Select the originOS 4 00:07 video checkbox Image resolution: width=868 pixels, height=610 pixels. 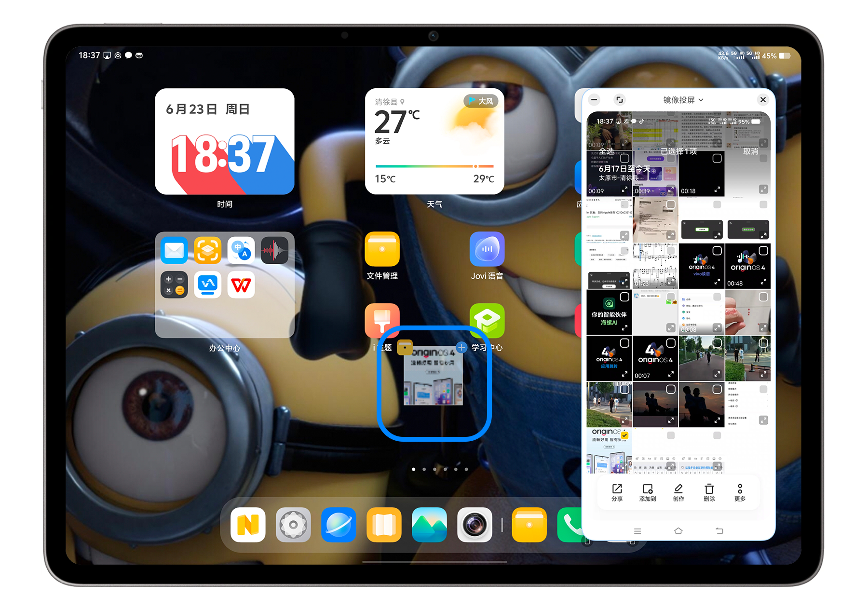(671, 343)
